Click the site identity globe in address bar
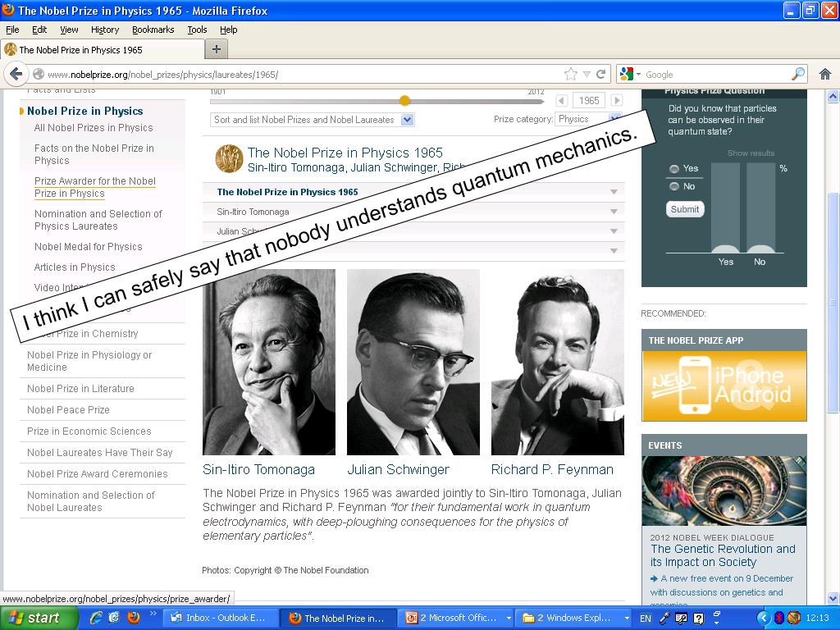This screenshot has height=630, width=840. pyautogui.click(x=39, y=75)
